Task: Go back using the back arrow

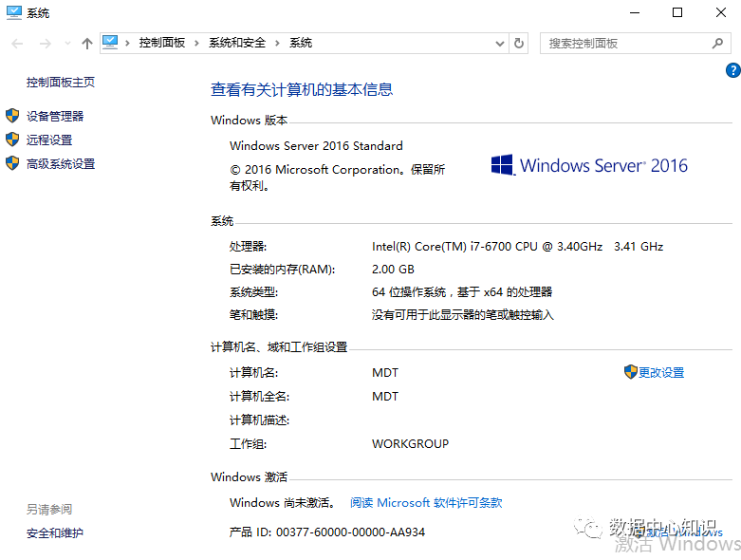Action: pyautogui.click(x=17, y=44)
